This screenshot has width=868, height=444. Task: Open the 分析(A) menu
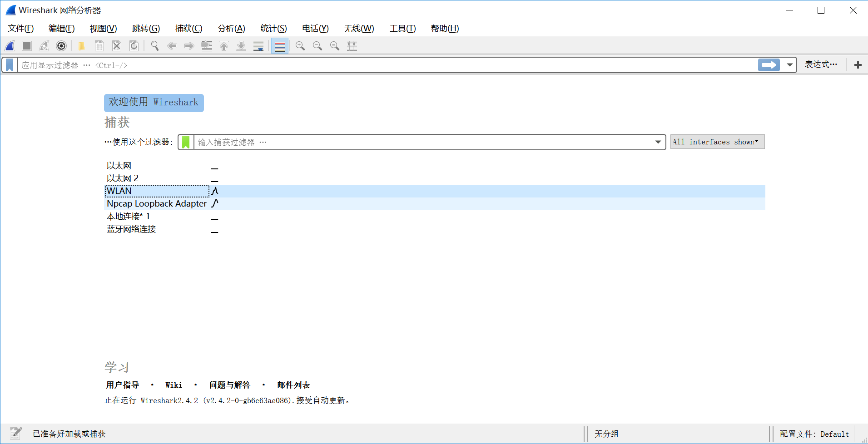[x=232, y=29]
